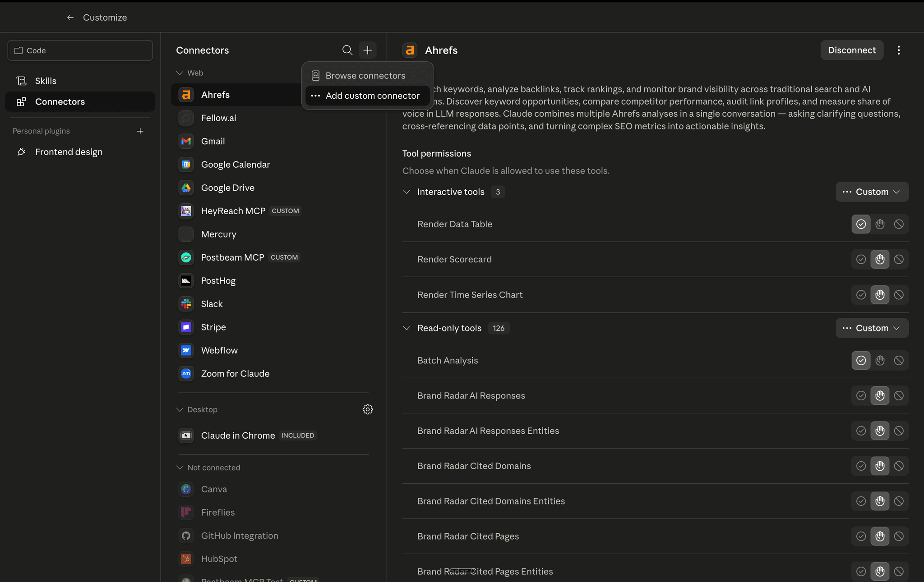
Task: Click the Disconnect button
Action: point(852,50)
